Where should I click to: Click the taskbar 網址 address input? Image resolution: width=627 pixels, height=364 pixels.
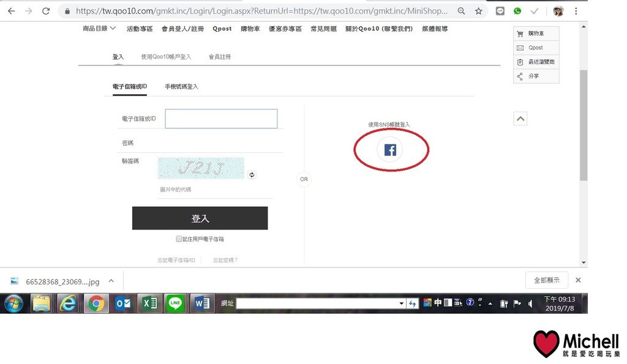pyautogui.click(x=317, y=303)
